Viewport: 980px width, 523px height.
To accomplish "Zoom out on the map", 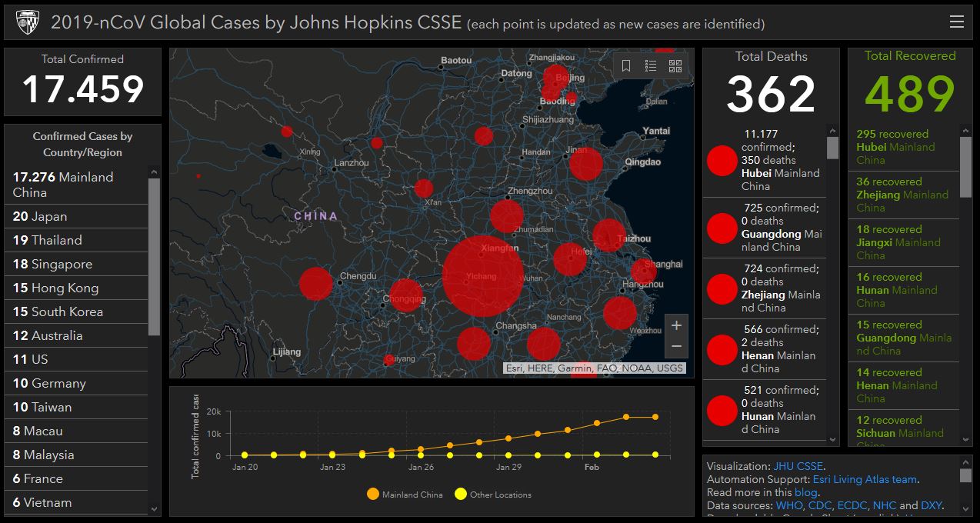I will click(x=676, y=346).
